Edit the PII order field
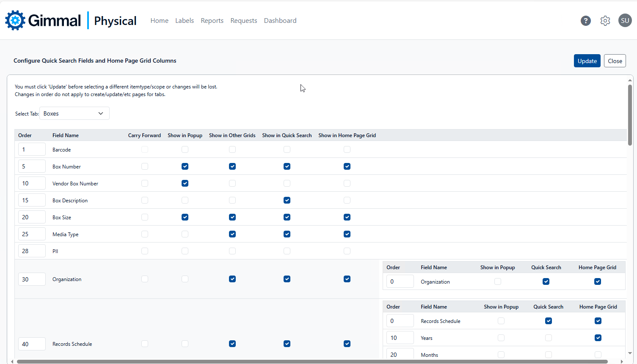This screenshot has width=637, height=364. pyautogui.click(x=32, y=251)
